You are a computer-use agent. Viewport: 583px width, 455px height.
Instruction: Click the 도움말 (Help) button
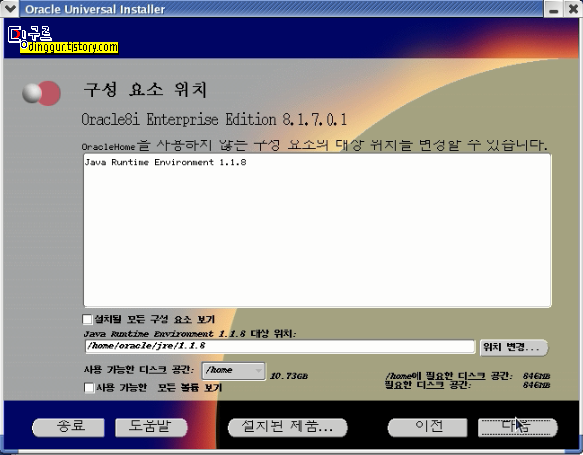(x=151, y=427)
